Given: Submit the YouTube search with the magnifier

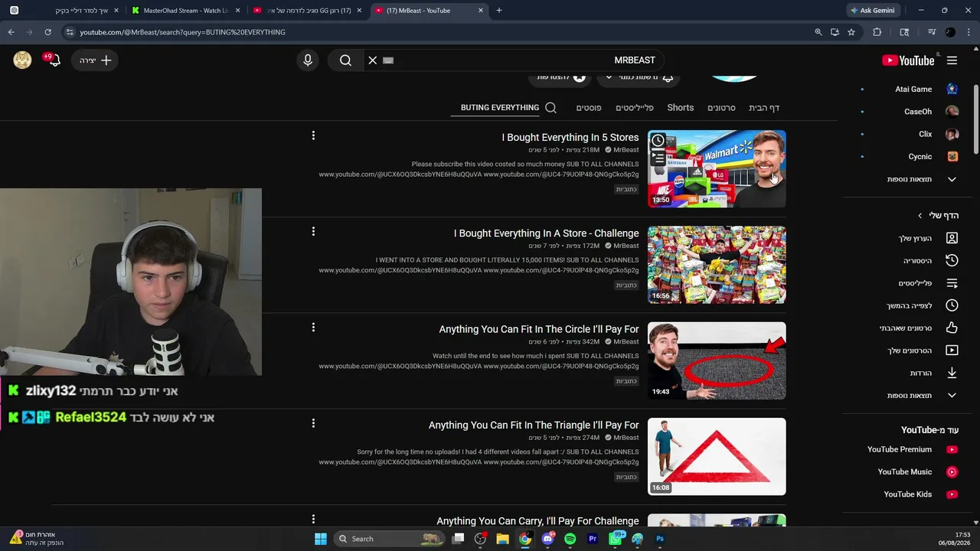Looking at the screenshot, I should pos(345,60).
